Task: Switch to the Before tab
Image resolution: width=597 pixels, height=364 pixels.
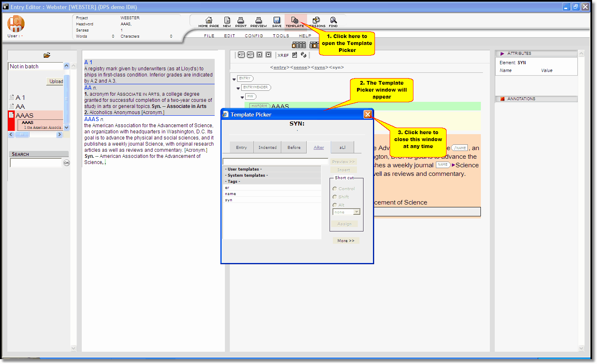Action: click(294, 147)
